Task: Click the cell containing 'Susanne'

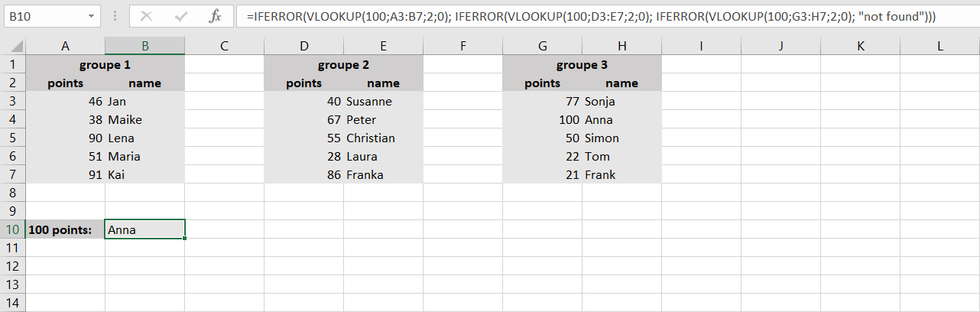Action: tap(382, 102)
